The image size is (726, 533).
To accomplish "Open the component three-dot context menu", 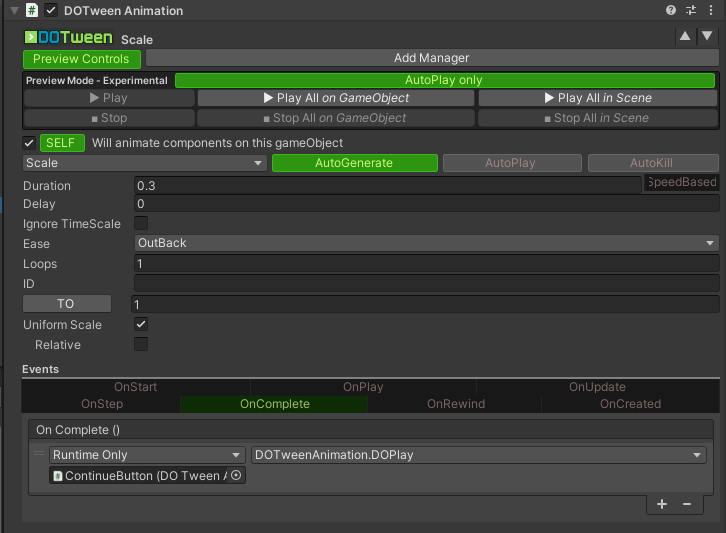I will click(711, 10).
